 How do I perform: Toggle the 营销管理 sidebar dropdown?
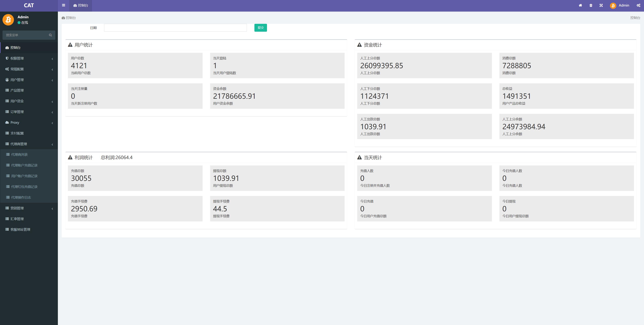[x=29, y=208]
